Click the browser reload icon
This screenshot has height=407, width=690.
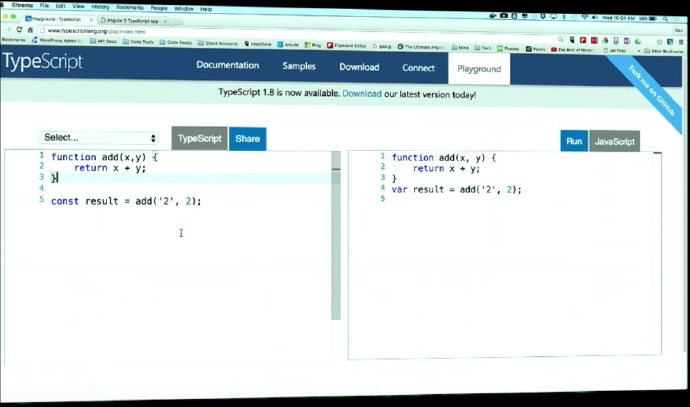pos(19,29)
